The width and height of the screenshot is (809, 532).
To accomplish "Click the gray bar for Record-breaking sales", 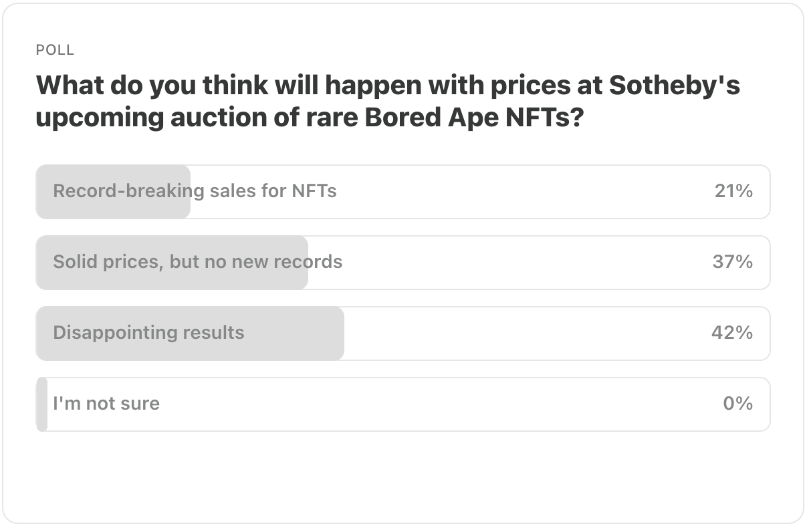I will coord(113,192).
